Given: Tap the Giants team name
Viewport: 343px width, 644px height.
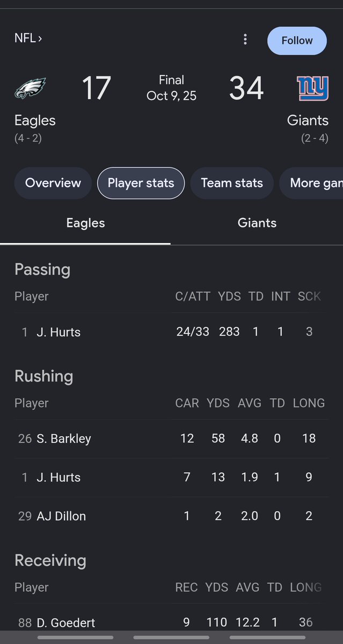Looking at the screenshot, I should tap(308, 120).
